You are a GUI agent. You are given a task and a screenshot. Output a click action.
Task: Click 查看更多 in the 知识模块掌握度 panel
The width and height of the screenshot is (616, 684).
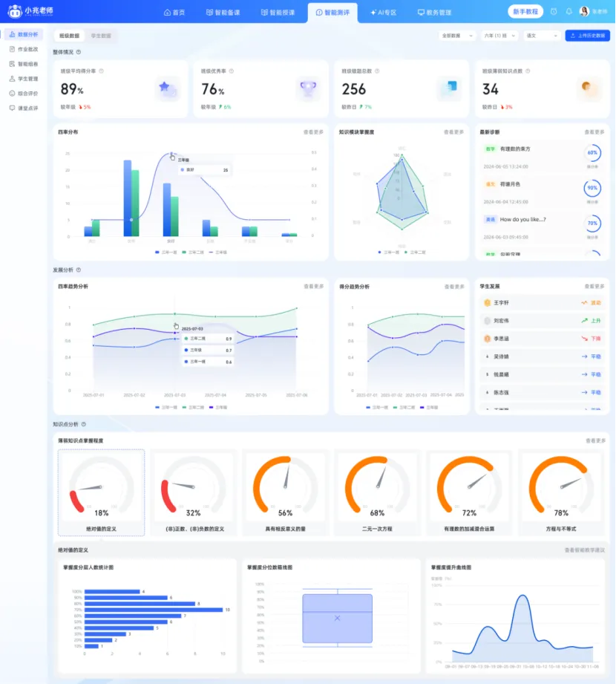[453, 132]
